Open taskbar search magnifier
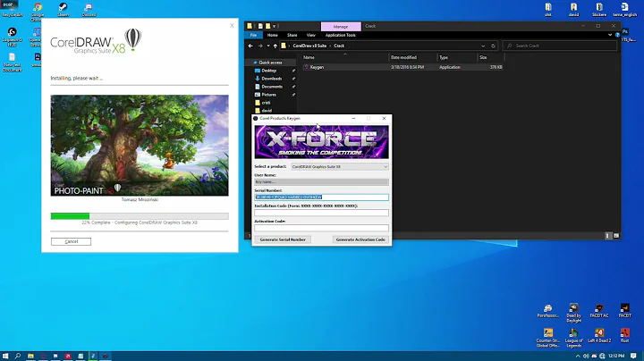 pyautogui.click(x=18, y=356)
